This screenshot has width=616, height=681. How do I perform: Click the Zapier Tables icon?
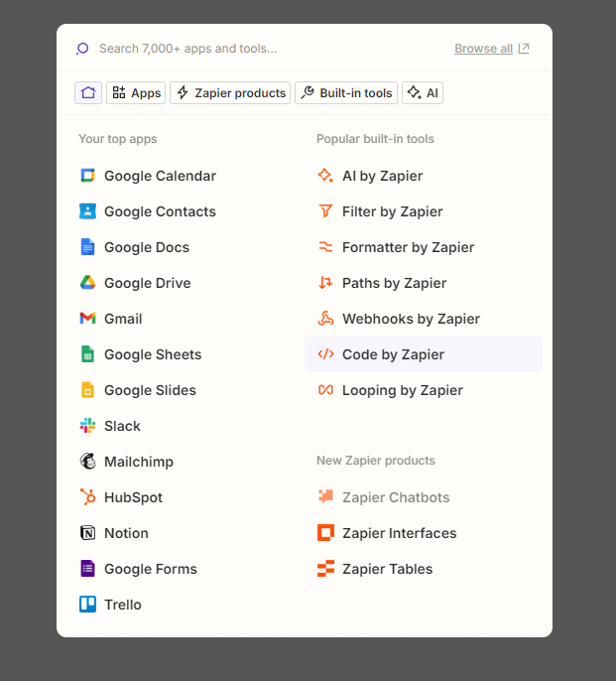325,569
